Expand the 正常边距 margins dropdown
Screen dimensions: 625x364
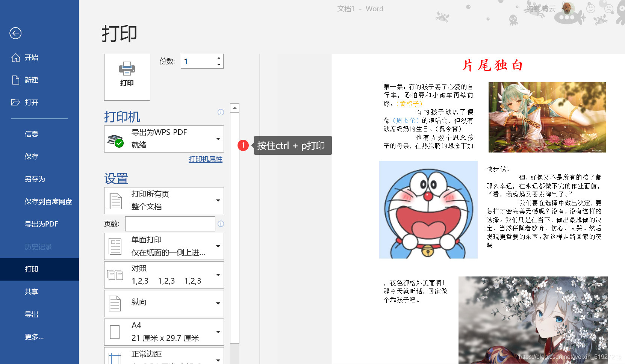point(164,356)
